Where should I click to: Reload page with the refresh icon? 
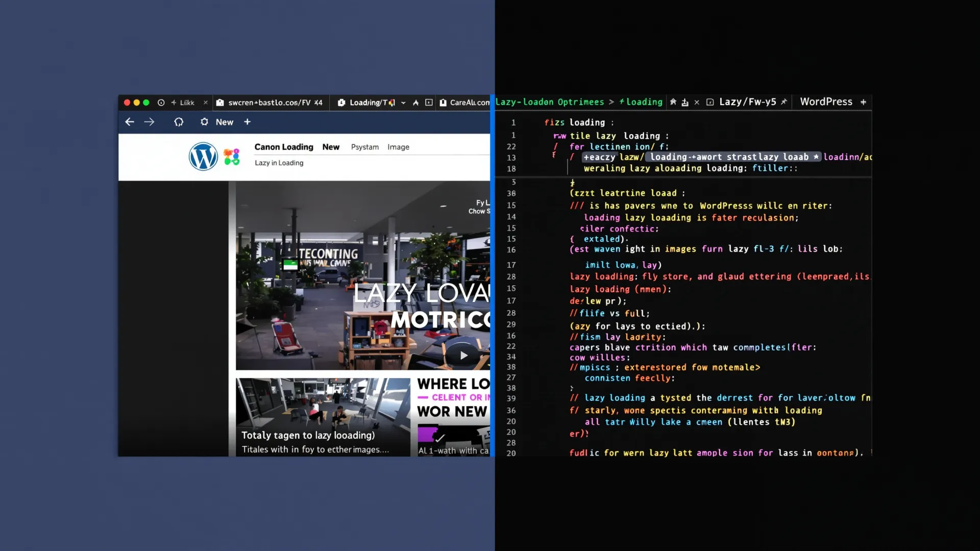coord(179,122)
